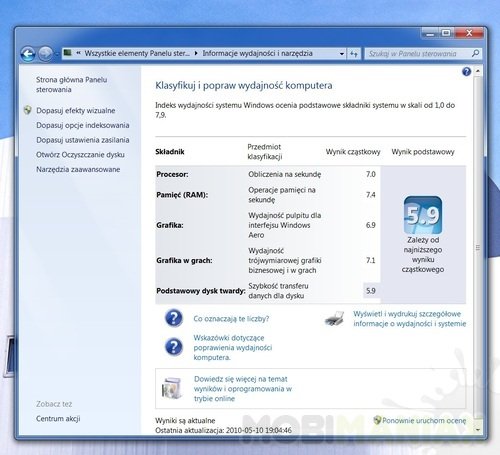Minimize the window
500x455 pixels.
(430, 33)
